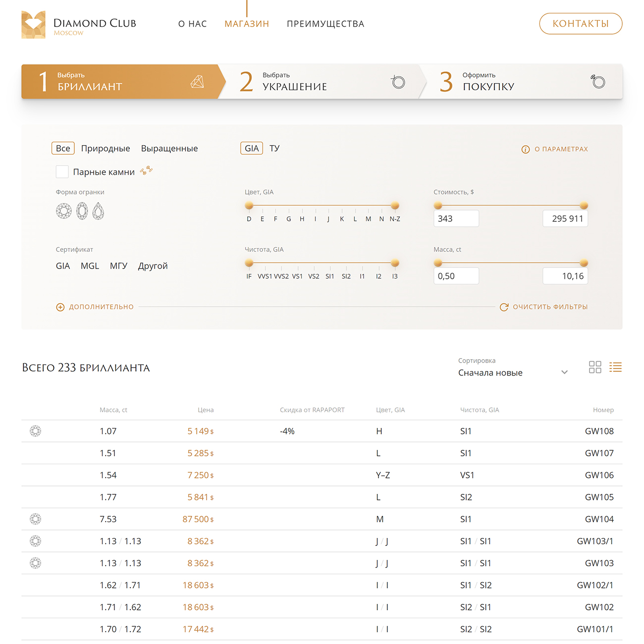644x644 pixels.
Task: Click the diamond icon on row GW103/1
Action: click(36, 541)
